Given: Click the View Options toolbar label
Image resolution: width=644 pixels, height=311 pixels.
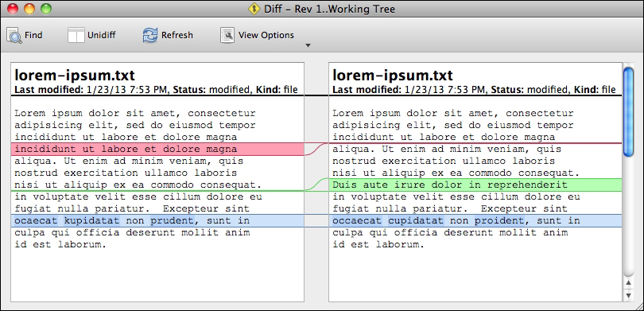Looking at the screenshot, I should (266, 35).
